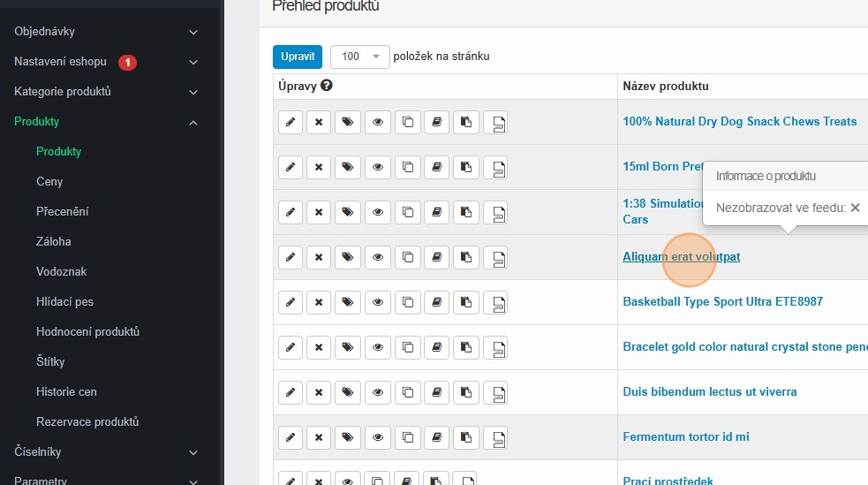Click the book icon in the Duis bibendum lectus row

pyautogui.click(x=437, y=392)
